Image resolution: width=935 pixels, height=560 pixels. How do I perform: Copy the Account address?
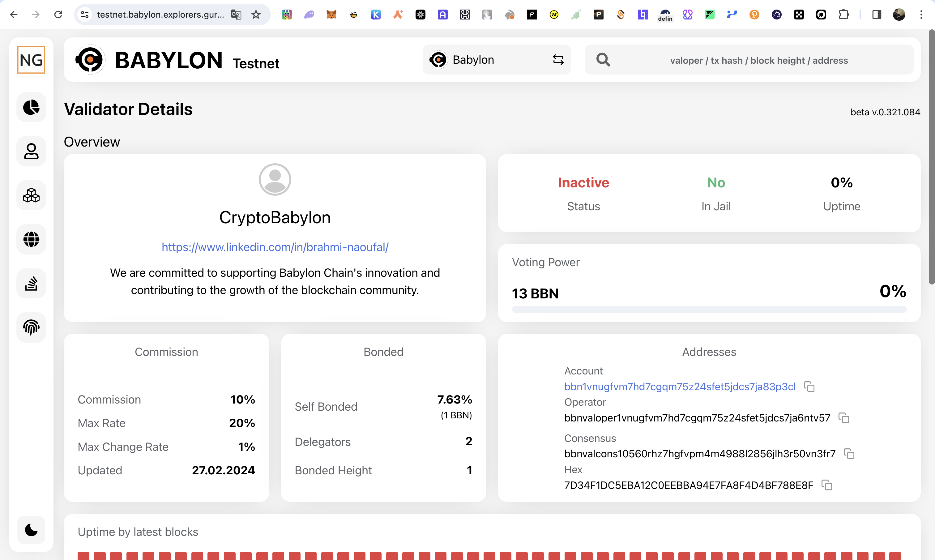pyautogui.click(x=809, y=387)
